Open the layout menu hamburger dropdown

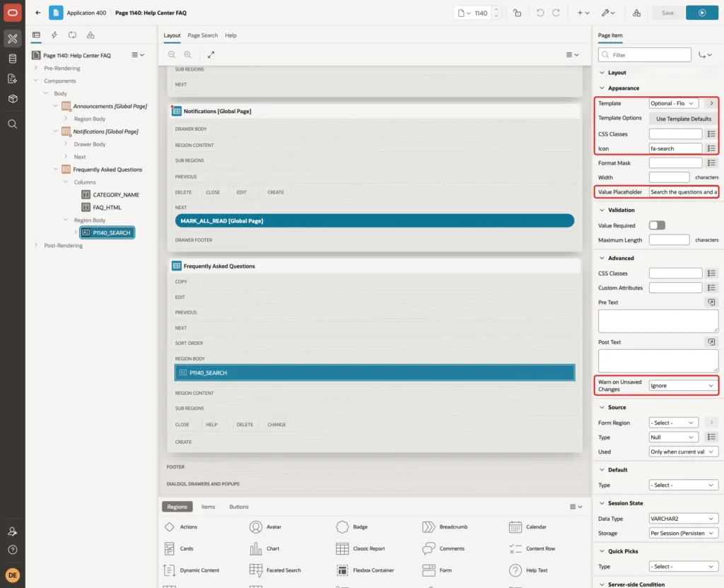pyautogui.click(x=572, y=54)
